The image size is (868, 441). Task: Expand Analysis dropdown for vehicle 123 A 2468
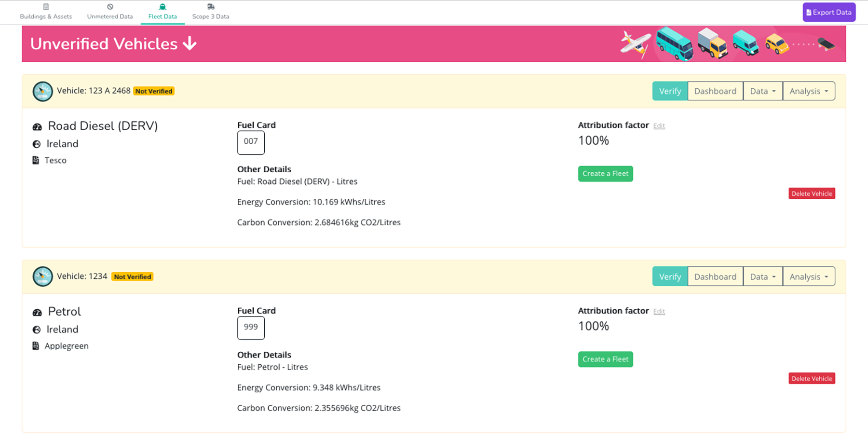click(809, 91)
